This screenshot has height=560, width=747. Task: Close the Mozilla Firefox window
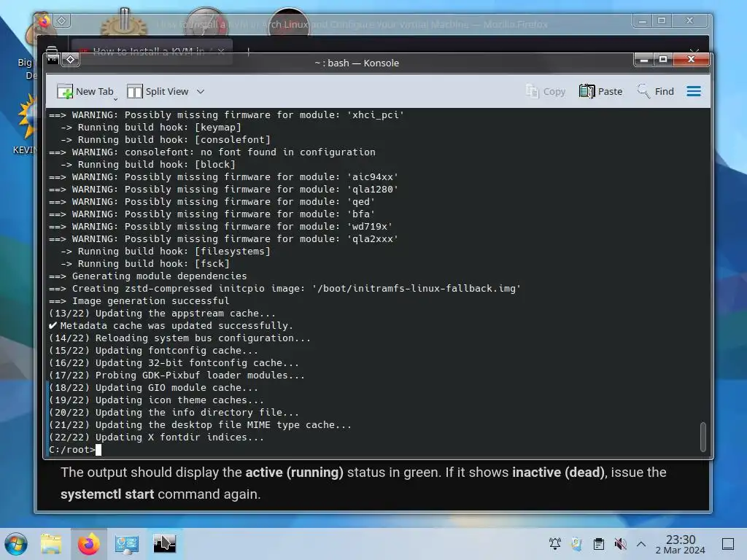689,21
